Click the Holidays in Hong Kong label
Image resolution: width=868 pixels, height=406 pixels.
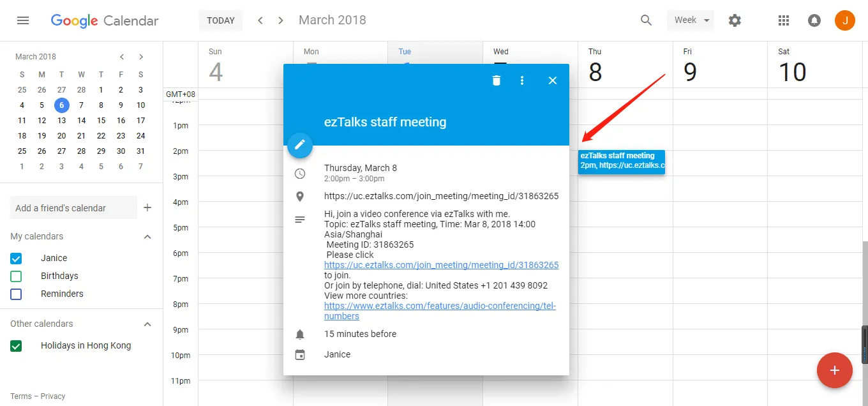(x=86, y=345)
